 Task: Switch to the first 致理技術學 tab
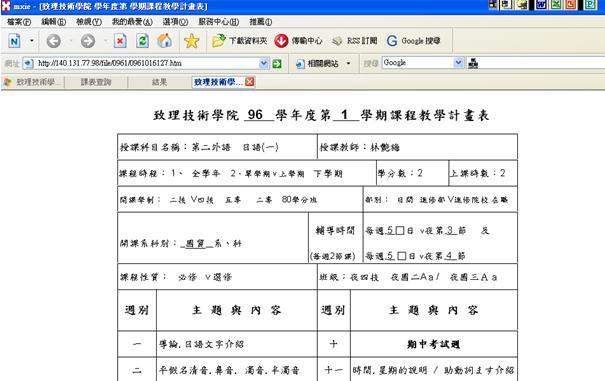pyautogui.click(x=32, y=82)
